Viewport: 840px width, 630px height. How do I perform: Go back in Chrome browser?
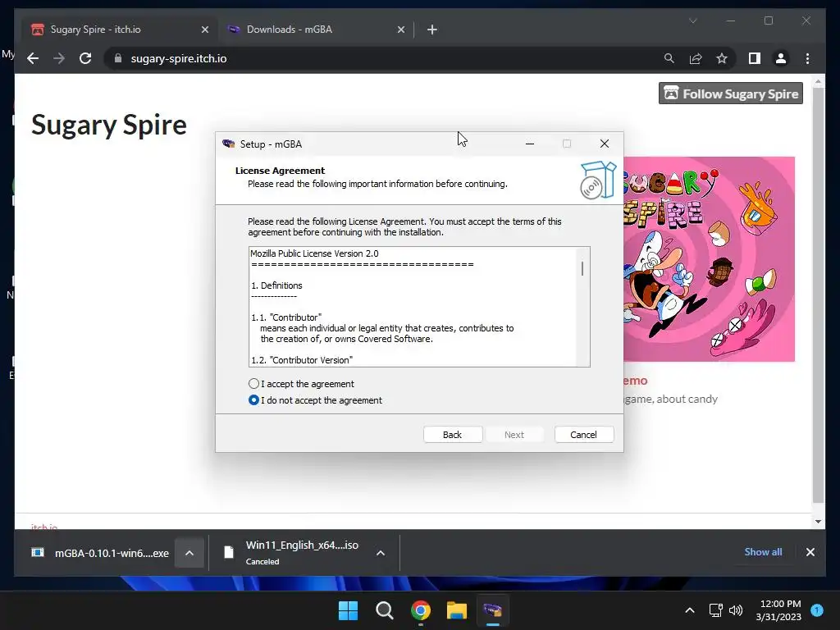pos(33,58)
